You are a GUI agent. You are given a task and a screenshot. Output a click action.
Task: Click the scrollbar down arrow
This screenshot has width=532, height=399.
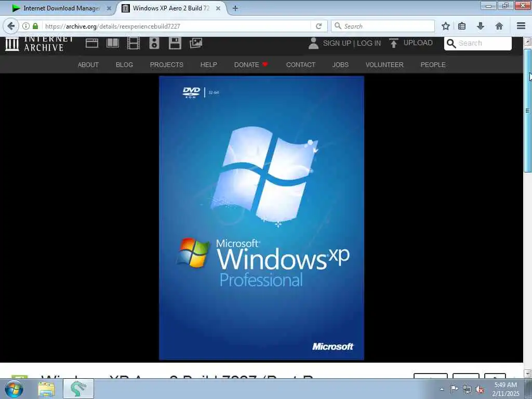(527, 373)
